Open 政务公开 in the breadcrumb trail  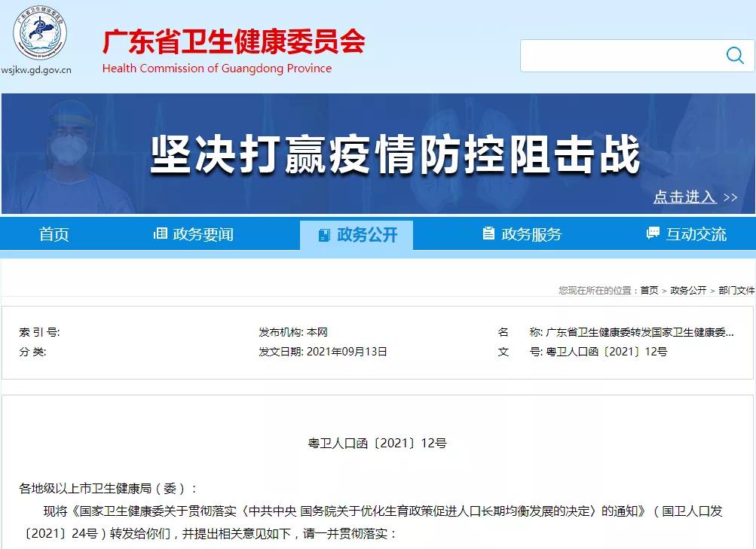[x=688, y=290]
